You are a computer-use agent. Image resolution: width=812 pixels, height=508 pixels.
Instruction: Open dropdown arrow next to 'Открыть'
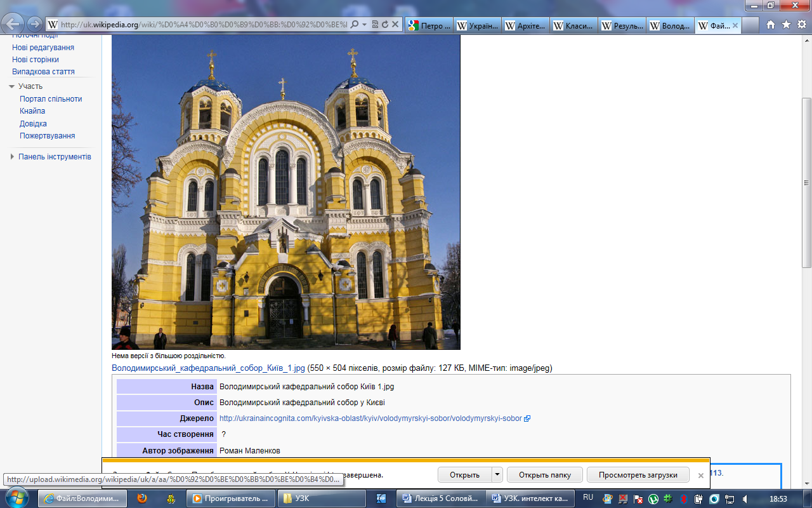click(497, 475)
